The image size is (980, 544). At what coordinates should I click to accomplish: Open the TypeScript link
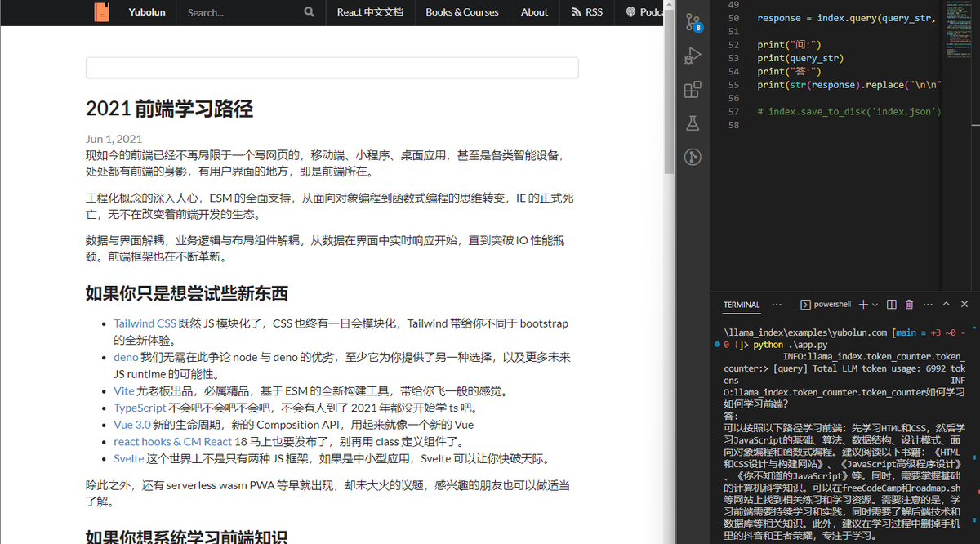click(140, 408)
